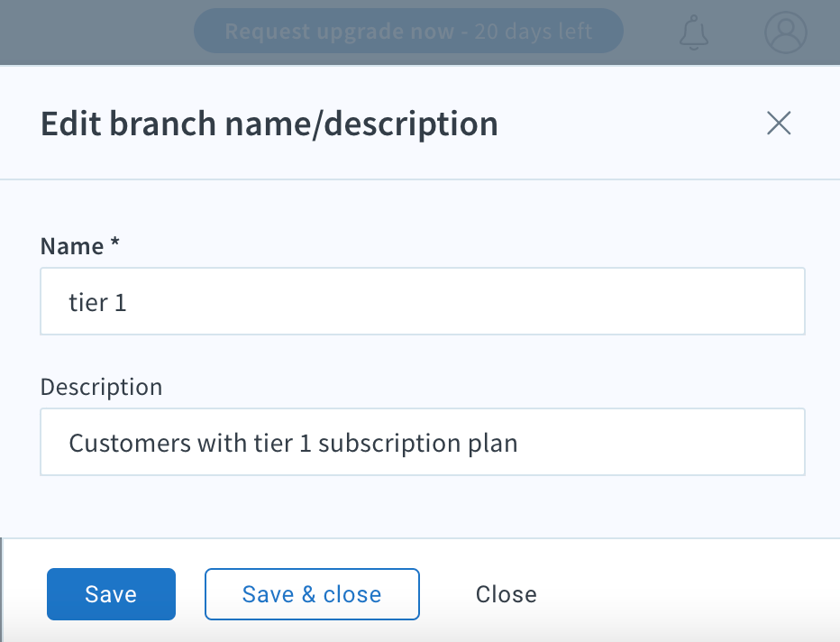Screen dimensions: 840x642
Task: Click the Edit branch name/description heading
Action: [x=269, y=124]
